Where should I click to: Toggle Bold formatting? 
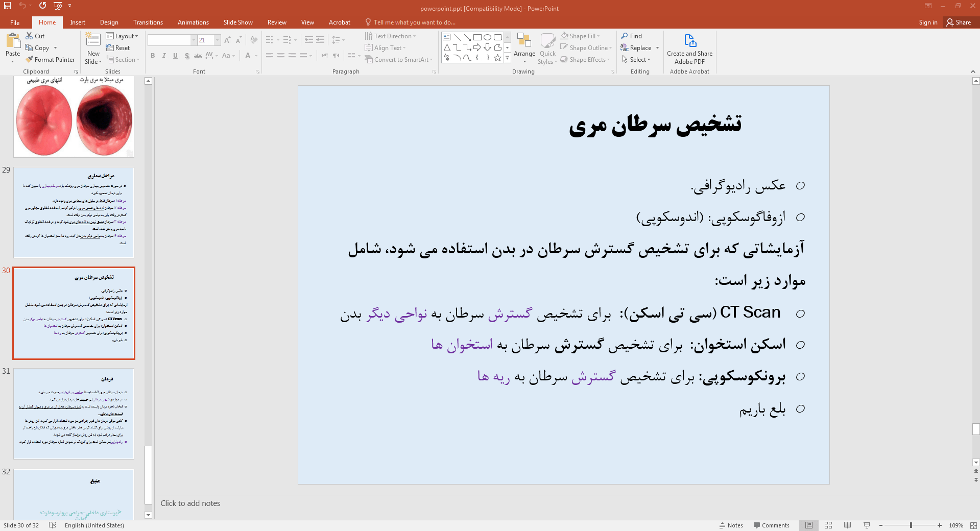[x=153, y=56]
